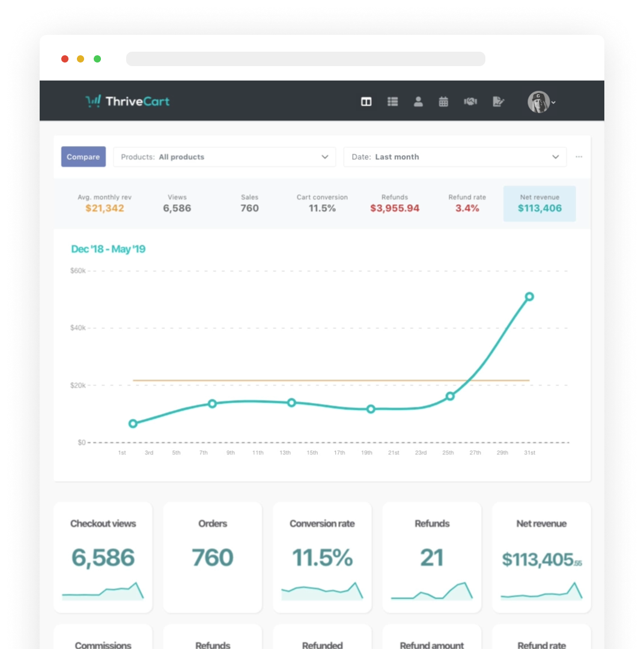Open the dashboard columns icon in navbar
Image resolution: width=644 pixels, height=649 pixels.
366,102
